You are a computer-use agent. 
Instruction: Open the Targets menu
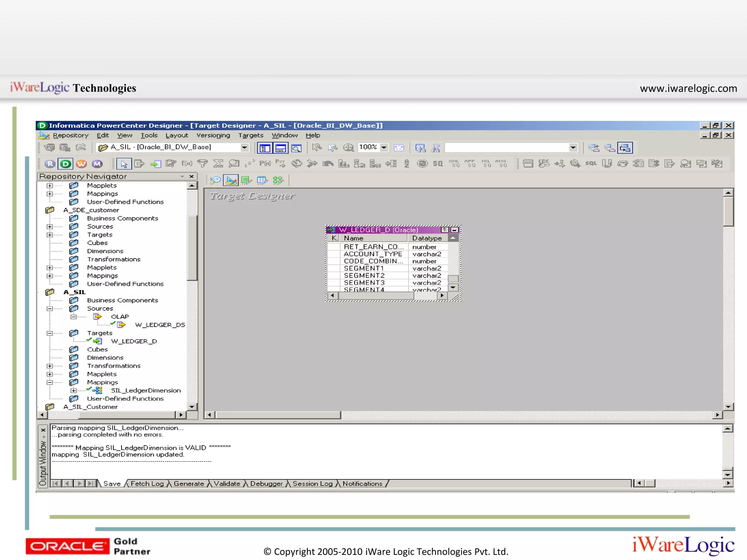click(x=251, y=135)
